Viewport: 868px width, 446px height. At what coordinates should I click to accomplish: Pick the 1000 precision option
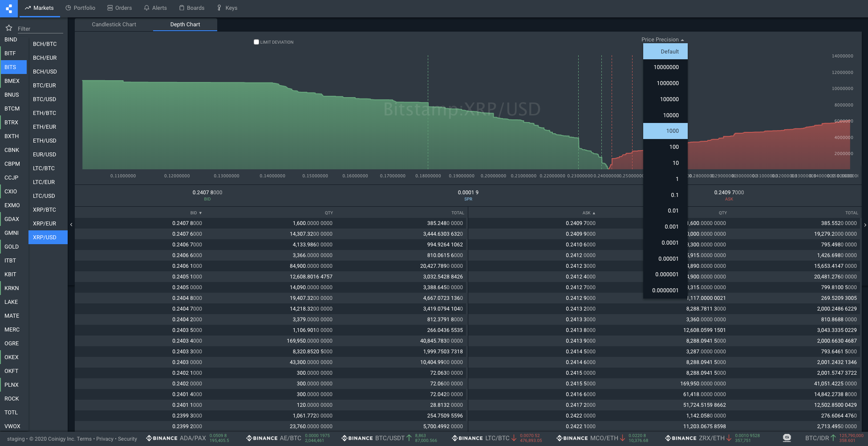point(665,131)
